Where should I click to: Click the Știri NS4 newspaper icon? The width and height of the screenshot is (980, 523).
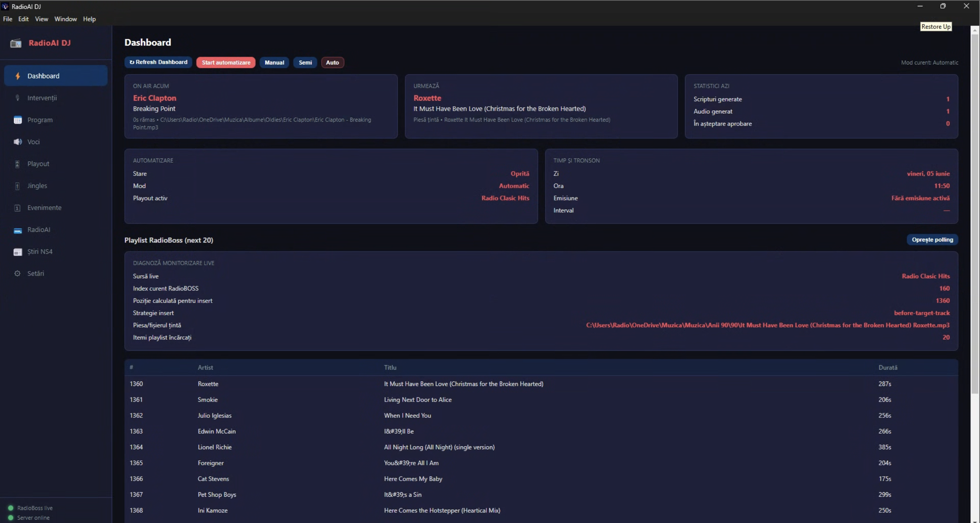[x=17, y=251]
